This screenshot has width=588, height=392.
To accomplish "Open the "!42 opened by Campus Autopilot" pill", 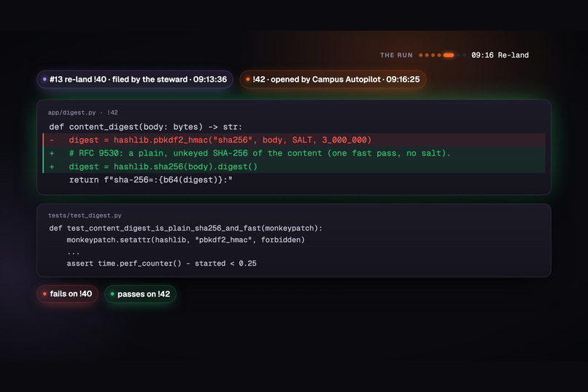I will 333,80.
